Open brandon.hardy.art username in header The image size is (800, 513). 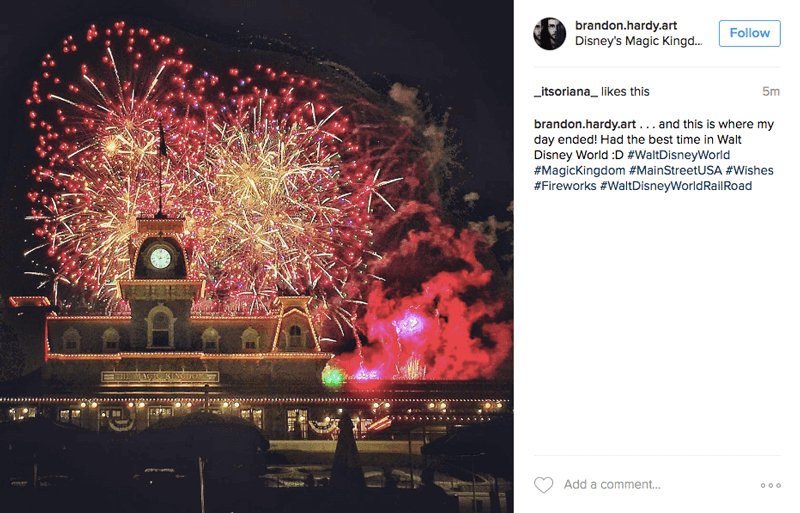pos(626,26)
